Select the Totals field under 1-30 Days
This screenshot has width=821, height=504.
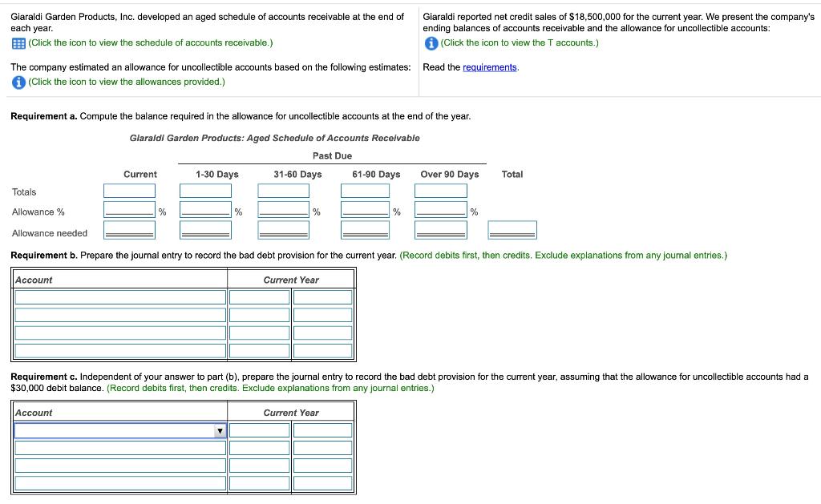(205, 191)
